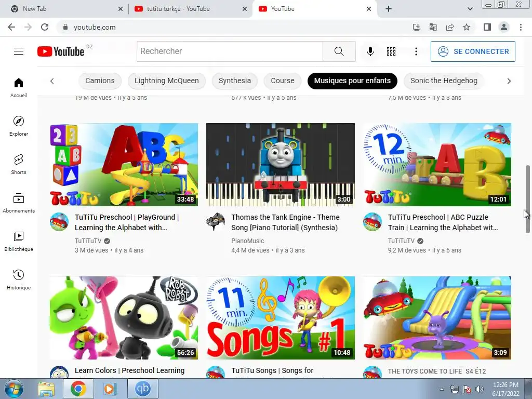
Task: Open Shorts in the sidebar
Action: point(19,165)
